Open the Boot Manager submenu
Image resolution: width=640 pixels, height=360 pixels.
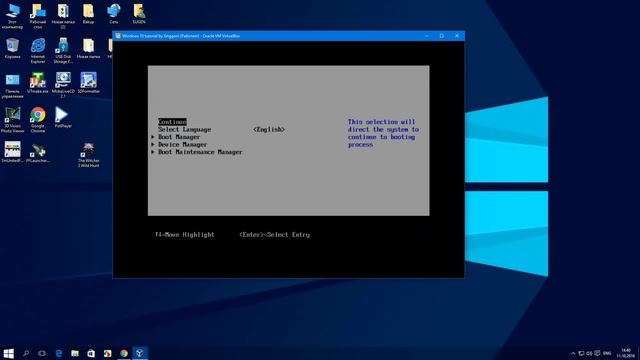pos(179,137)
